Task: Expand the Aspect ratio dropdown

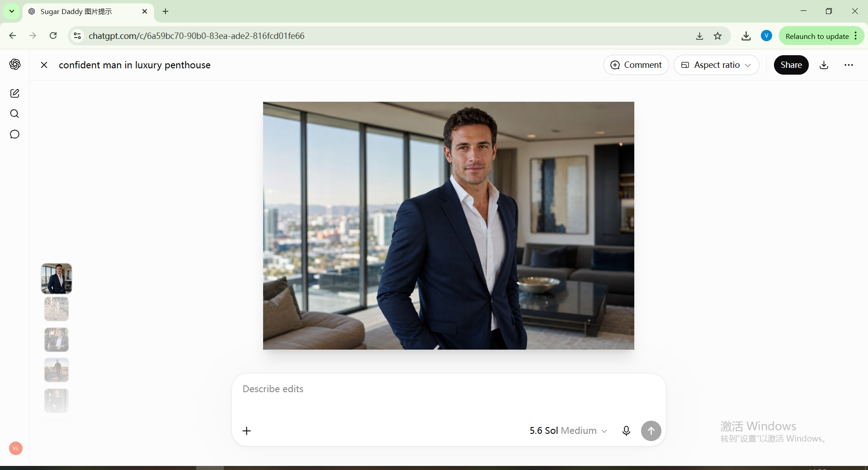Action: [x=716, y=65]
